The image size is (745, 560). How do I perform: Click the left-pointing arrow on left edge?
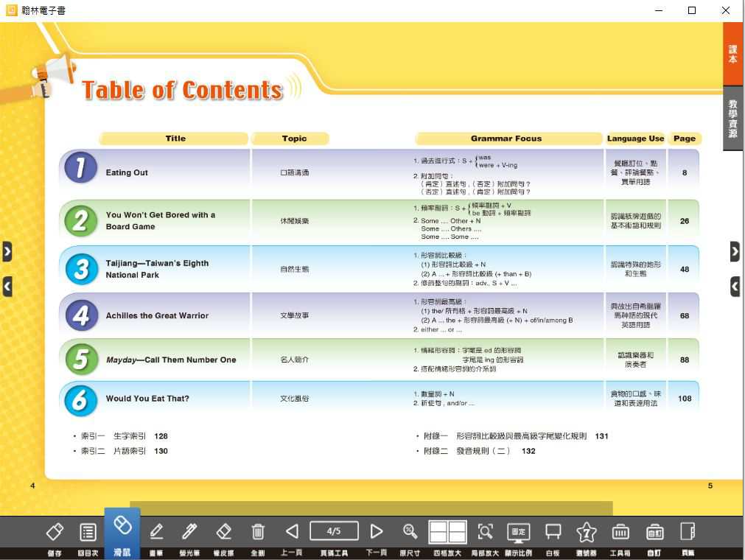(x=7, y=287)
